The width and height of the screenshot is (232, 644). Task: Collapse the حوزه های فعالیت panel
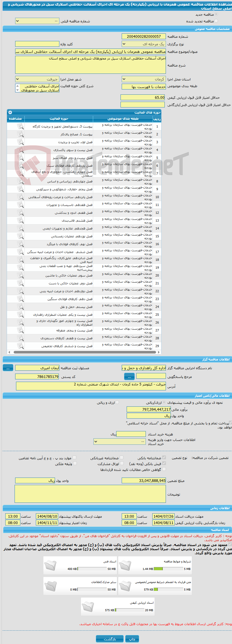[10, 112]
